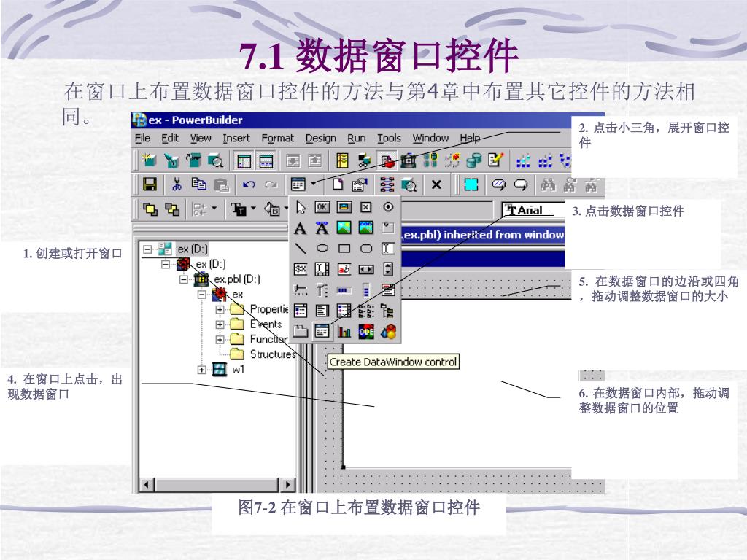
Task: Expand the w1 window node
Action: 201,370
